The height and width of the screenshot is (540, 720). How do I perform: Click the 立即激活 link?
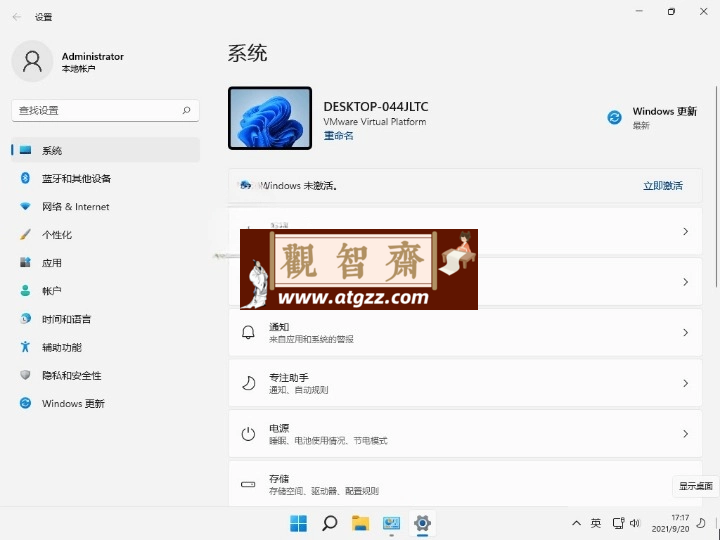click(x=663, y=186)
